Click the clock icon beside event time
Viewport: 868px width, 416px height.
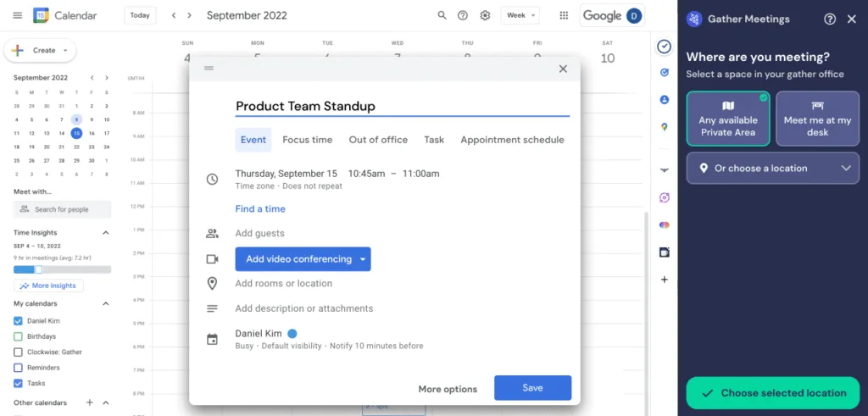click(212, 180)
